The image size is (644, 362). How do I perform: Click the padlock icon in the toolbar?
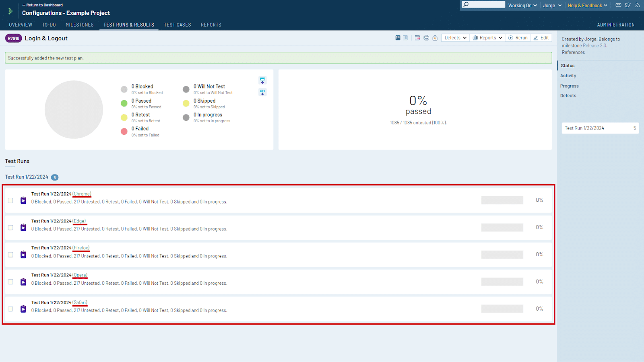click(x=435, y=37)
